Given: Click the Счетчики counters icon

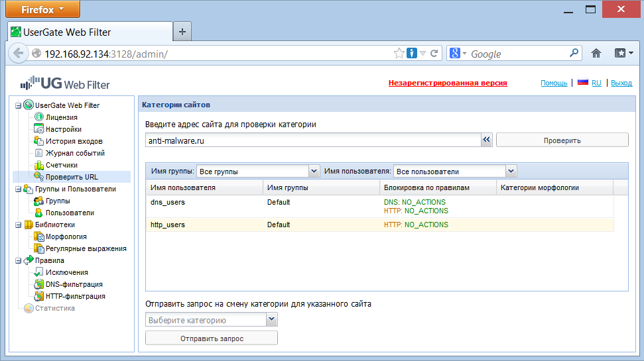Looking at the screenshot, I should (x=39, y=165).
